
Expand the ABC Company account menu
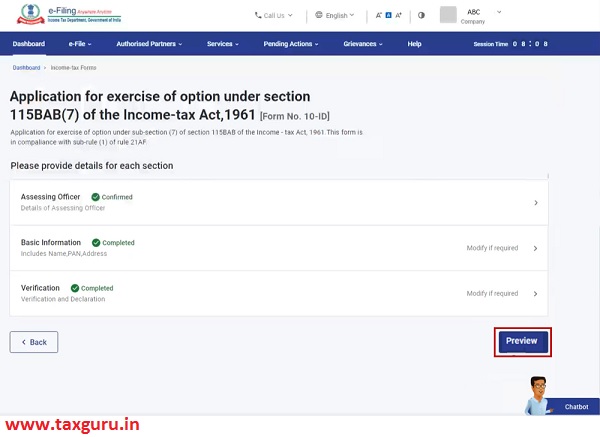499,12
